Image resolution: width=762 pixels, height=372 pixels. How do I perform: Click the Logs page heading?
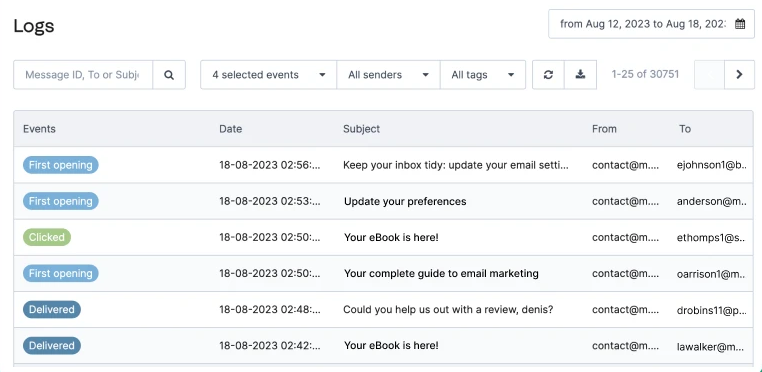[34, 26]
